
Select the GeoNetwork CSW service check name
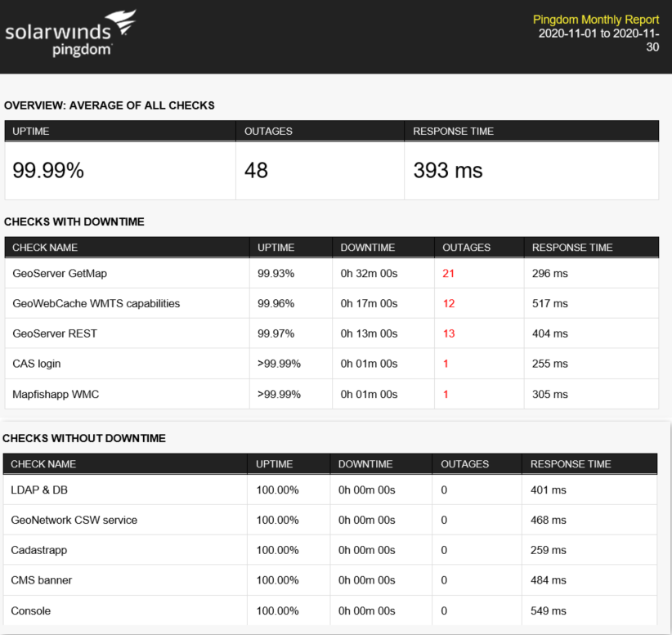pos(74,520)
